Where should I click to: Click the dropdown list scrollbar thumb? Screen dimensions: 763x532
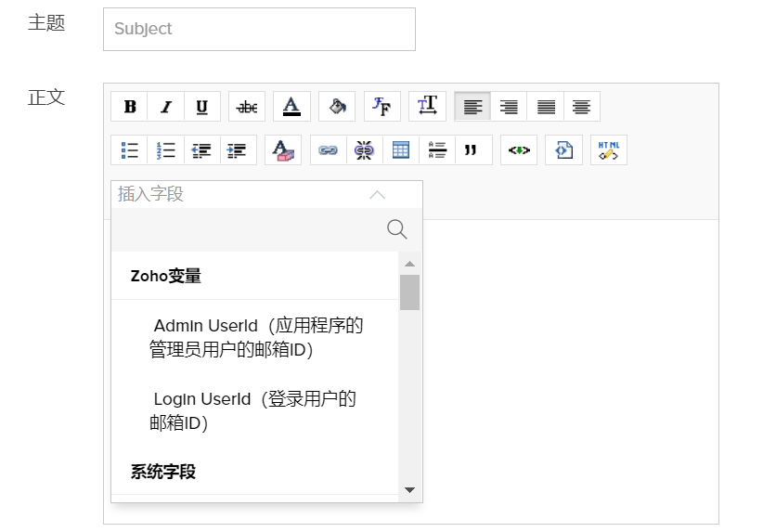click(409, 292)
